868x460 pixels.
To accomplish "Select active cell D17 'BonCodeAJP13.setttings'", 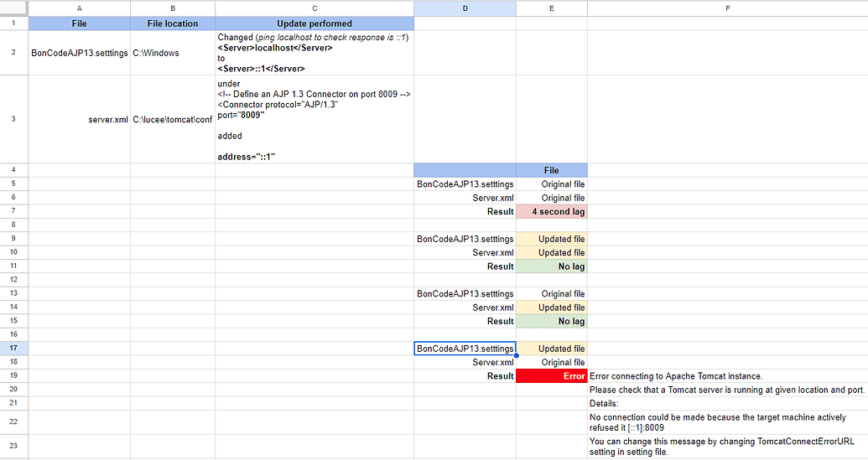I will click(465, 349).
